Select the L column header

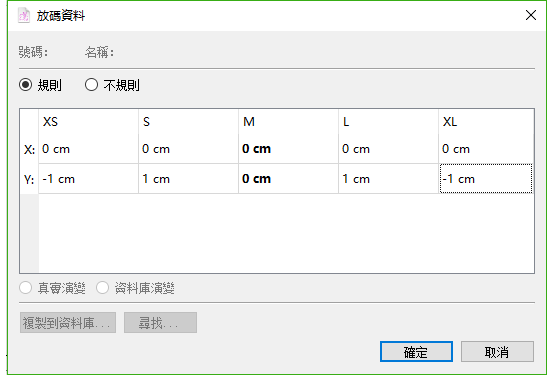(x=388, y=122)
